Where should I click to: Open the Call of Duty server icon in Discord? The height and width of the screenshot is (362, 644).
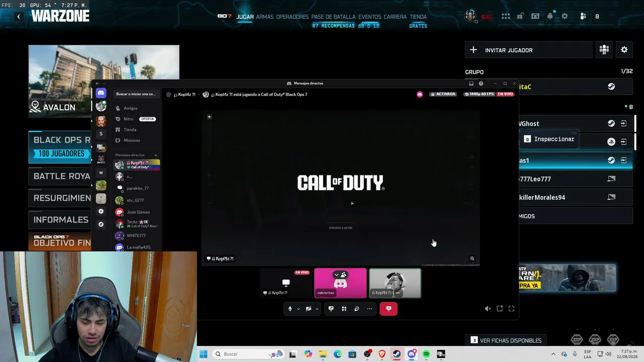[101, 147]
